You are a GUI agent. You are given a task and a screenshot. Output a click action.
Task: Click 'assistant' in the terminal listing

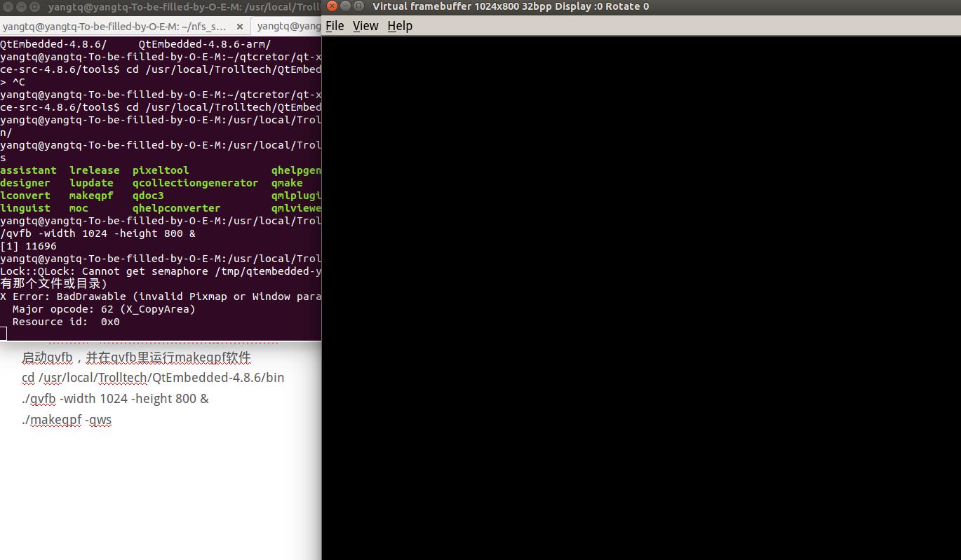[29, 170]
